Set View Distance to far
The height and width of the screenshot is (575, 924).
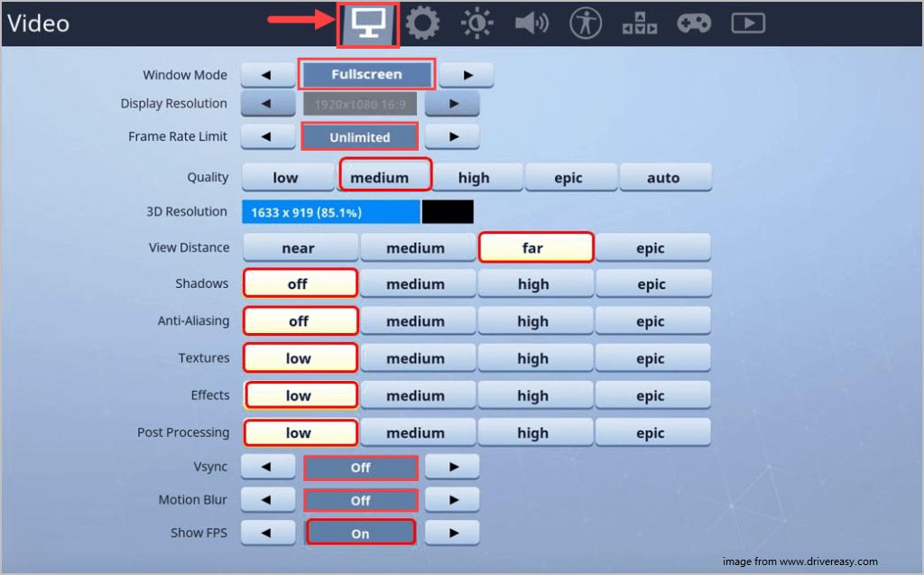coord(536,247)
